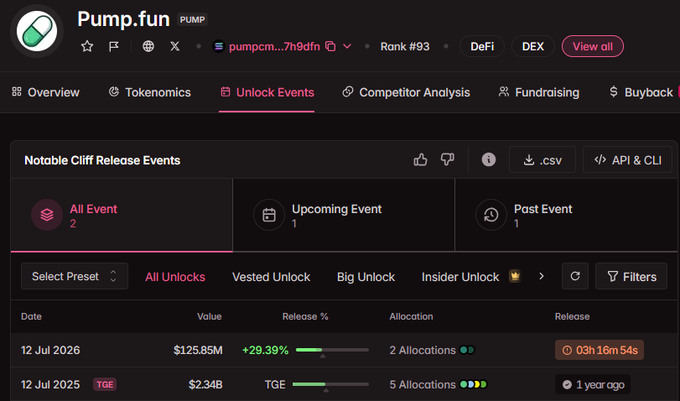680x401 pixels.
Task: Open the website globe icon
Action: coord(148,46)
